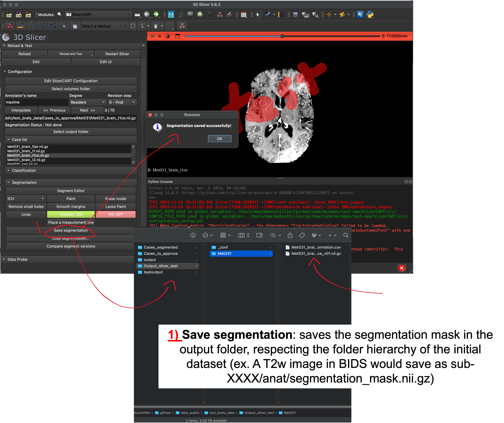The width and height of the screenshot is (504, 423).
Task: Go to the previous module (back arrow)
Action: [x=147, y=14]
